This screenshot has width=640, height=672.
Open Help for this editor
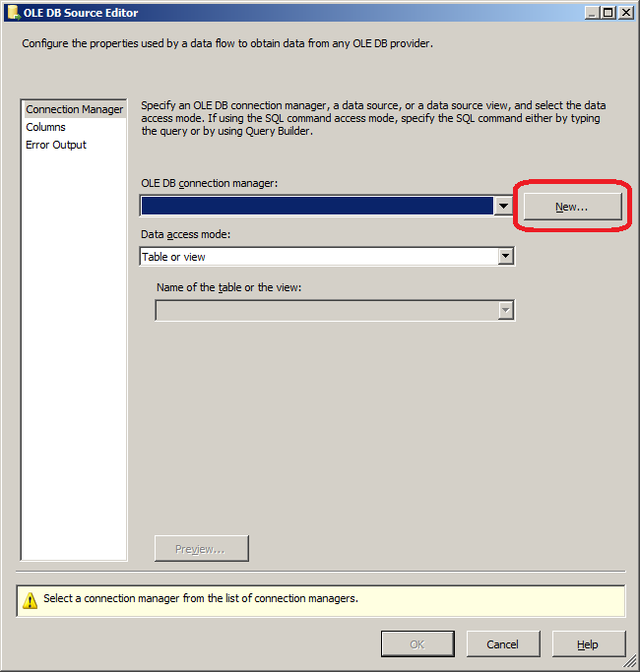pyautogui.click(x=588, y=644)
